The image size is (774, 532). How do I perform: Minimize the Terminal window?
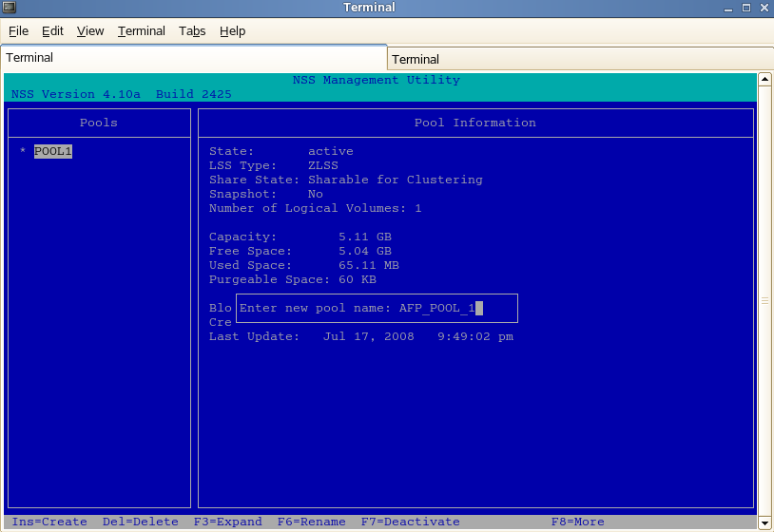pyautogui.click(x=728, y=8)
